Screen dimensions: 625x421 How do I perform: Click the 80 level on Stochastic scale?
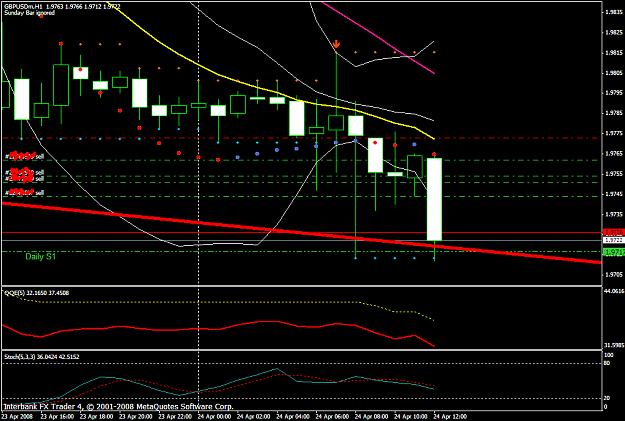click(607, 363)
